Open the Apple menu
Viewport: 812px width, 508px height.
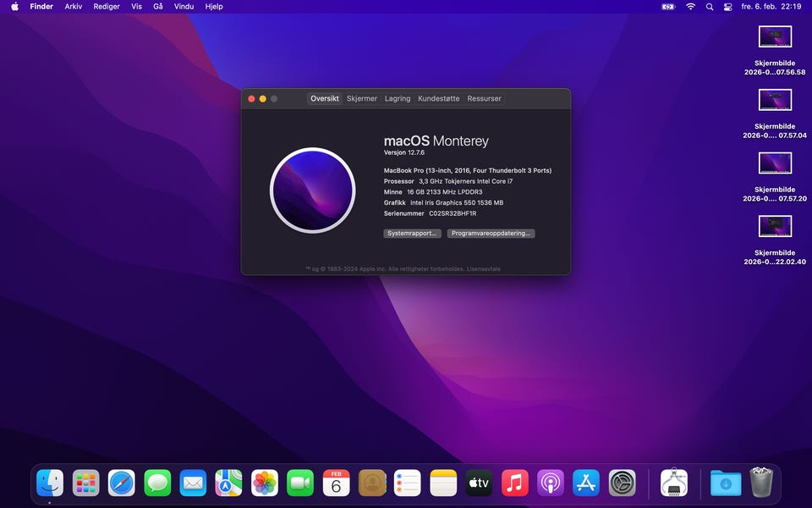pos(14,7)
